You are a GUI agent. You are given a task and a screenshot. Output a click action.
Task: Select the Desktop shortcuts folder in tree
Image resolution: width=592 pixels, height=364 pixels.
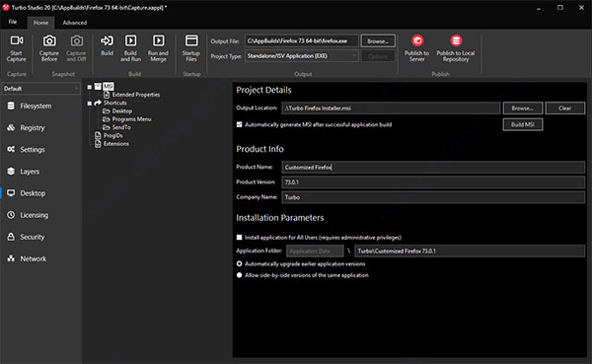click(x=122, y=111)
